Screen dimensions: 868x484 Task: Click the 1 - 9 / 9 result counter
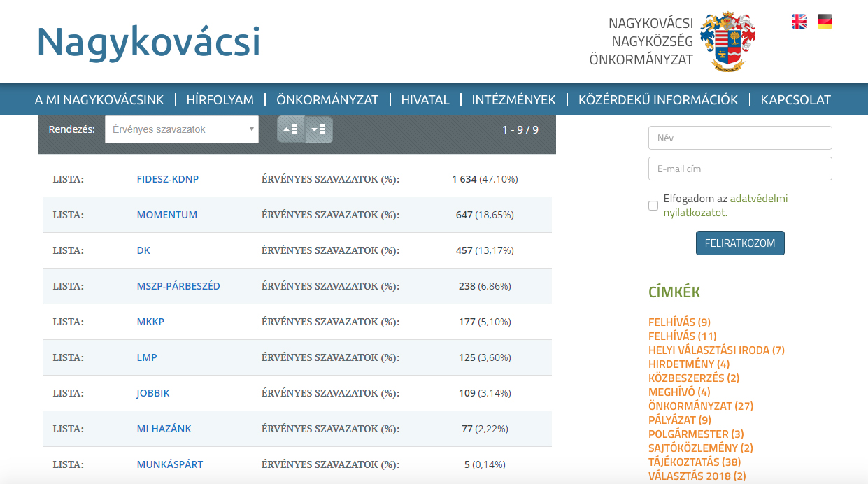pyautogui.click(x=520, y=129)
